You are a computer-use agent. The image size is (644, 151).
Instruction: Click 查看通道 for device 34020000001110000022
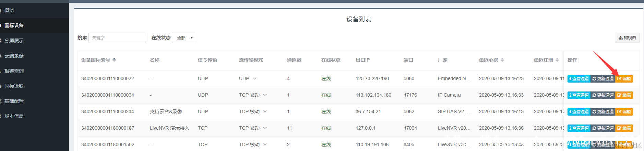(579, 79)
